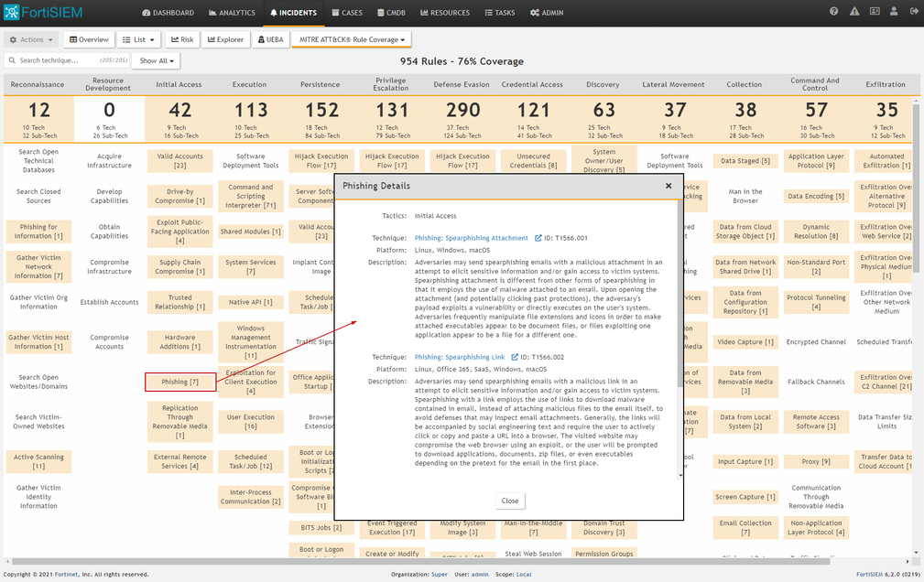The width and height of the screenshot is (924, 582).
Task: Open the Admin tab
Action: coord(547,13)
